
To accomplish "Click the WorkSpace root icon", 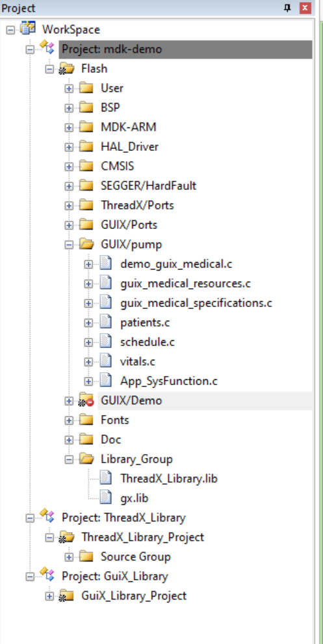I will pyautogui.click(x=28, y=29).
